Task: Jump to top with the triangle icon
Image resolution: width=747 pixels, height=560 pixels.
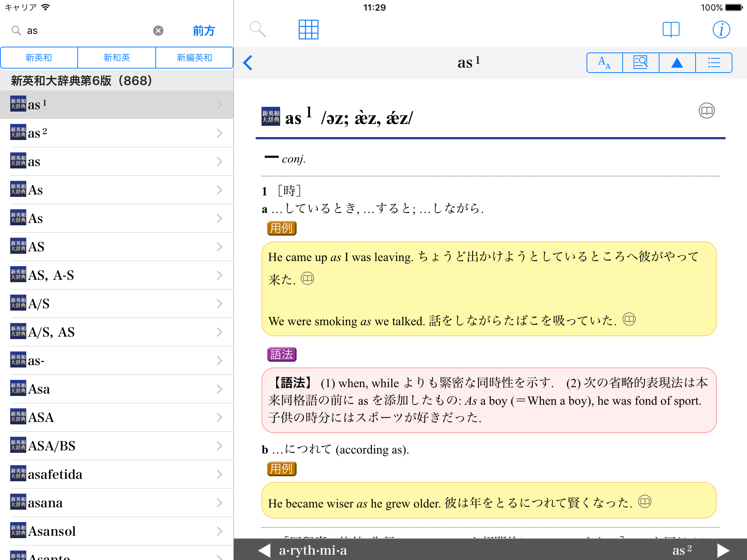Action: pos(677,63)
